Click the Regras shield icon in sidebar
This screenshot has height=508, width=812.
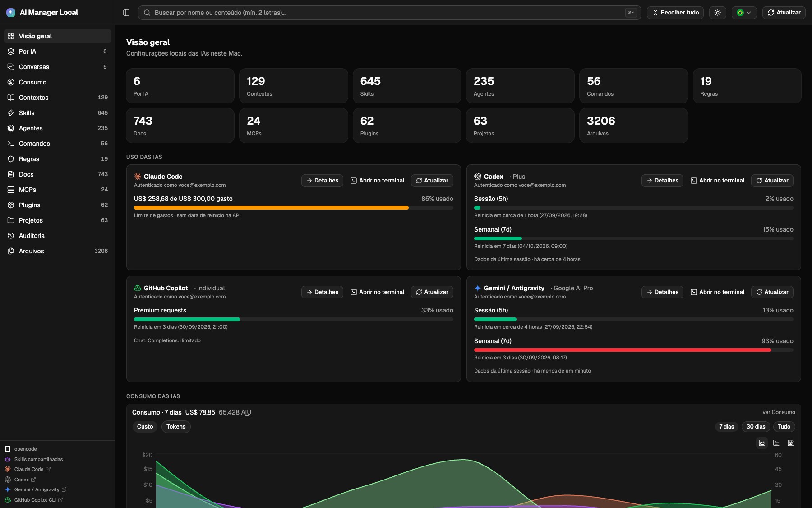pos(11,159)
